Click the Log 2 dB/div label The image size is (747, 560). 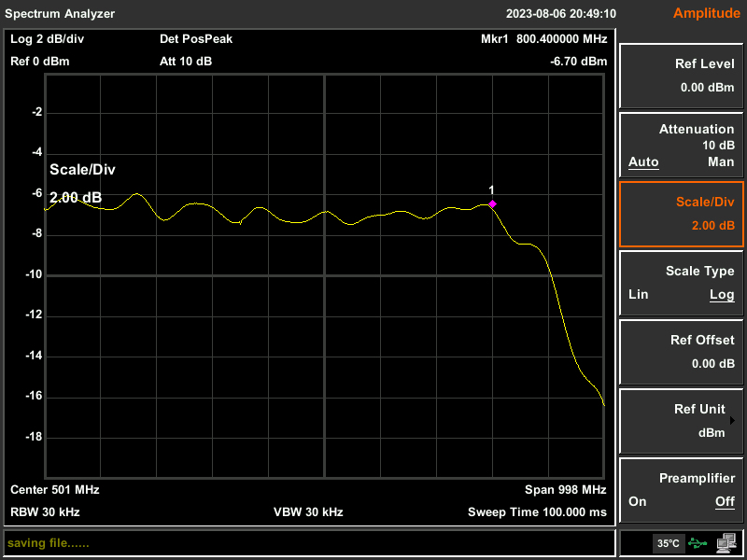tap(48, 39)
